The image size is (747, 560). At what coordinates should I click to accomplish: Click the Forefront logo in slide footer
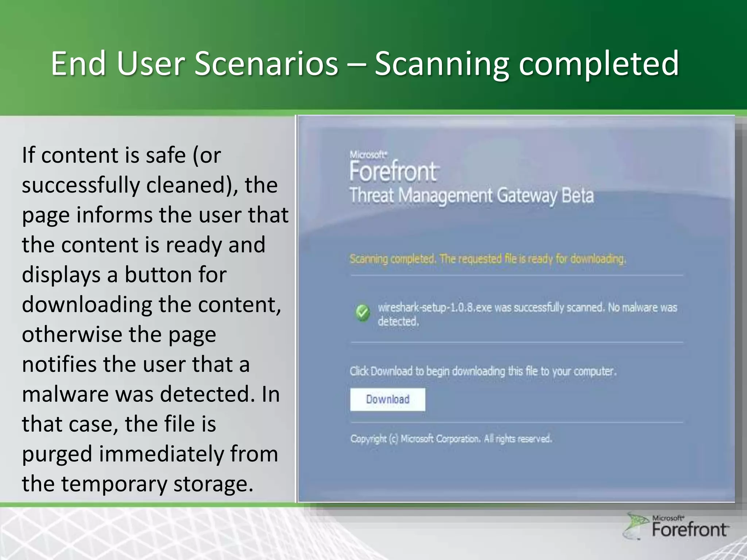click(676, 526)
